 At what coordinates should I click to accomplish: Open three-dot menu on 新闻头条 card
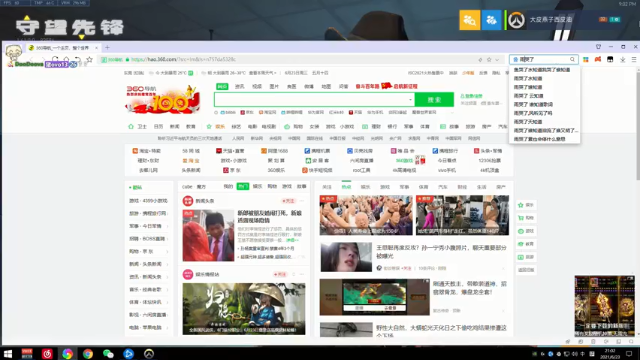point(302,201)
